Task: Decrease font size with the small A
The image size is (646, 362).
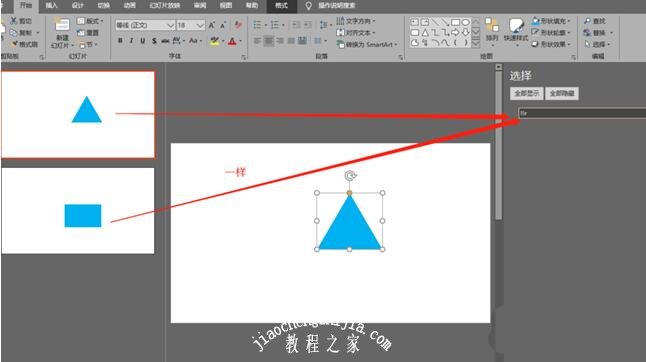Action: coord(223,25)
